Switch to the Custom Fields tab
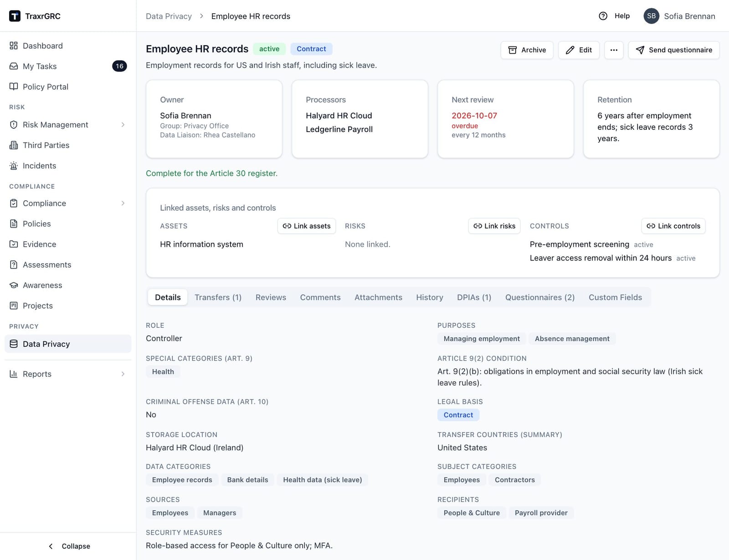This screenshot has height=560, width=729. click(615, 297)
